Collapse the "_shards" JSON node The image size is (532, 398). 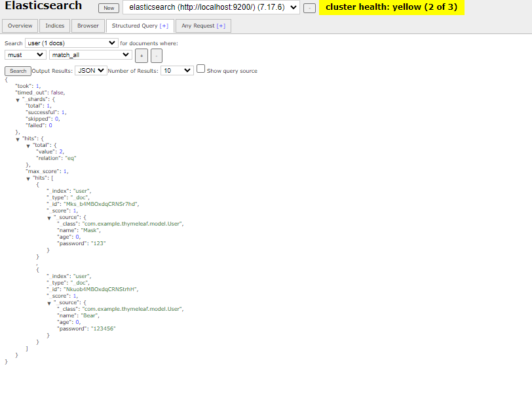pos(18,100)
